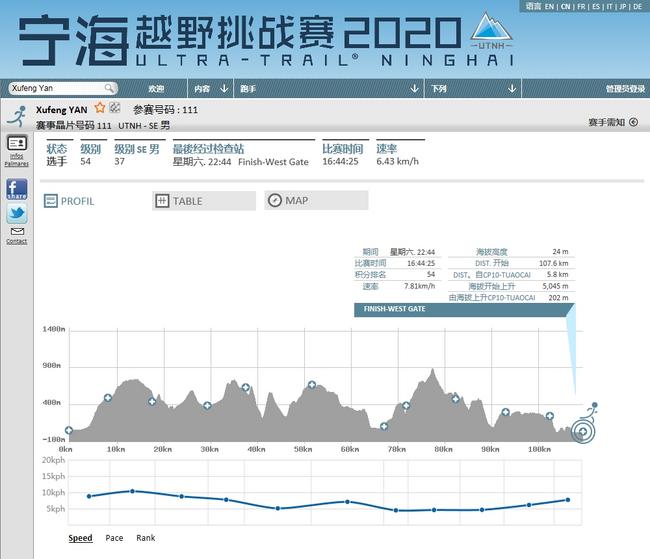The image size is (650, 559).
Task: Click the last speed graph data point
Action: tap(568, 500)
